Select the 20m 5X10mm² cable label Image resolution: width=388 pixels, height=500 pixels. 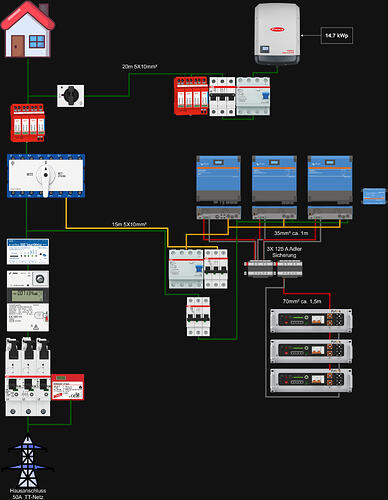tap(139, 67)
